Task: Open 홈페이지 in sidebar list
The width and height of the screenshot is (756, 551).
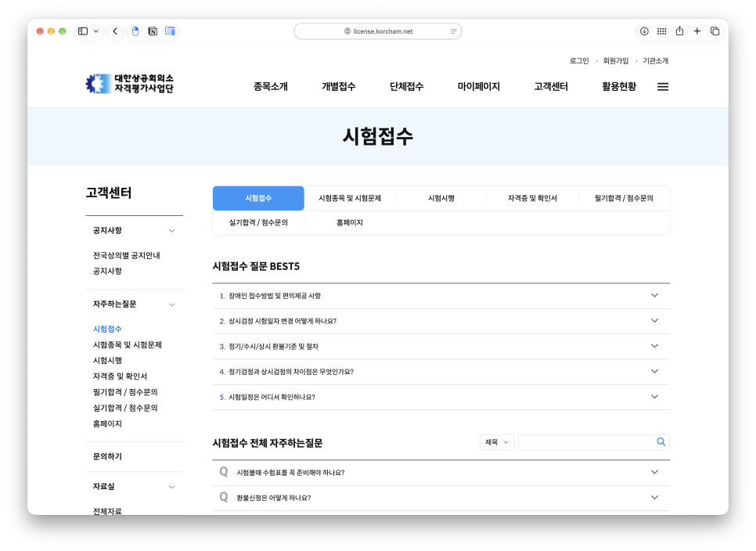Action: click(107, 423)
